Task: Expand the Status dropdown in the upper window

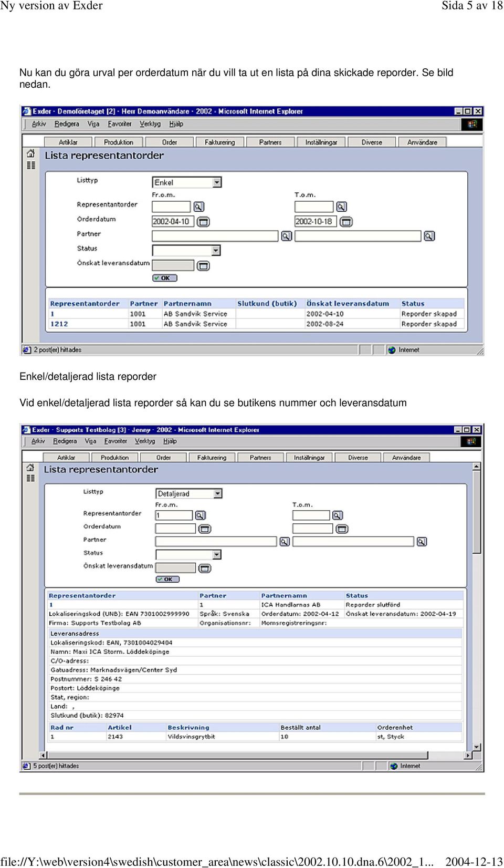Action: tap(216, 251)
